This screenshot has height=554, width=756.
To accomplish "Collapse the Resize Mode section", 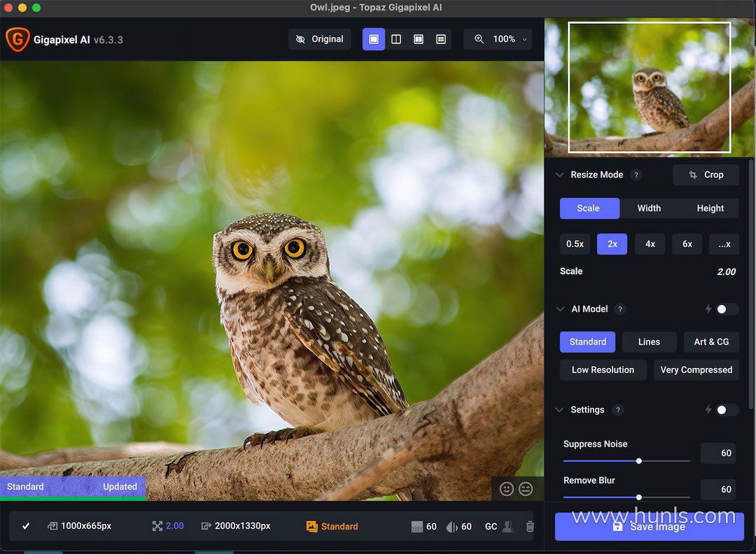I will [x=559, y=175].
